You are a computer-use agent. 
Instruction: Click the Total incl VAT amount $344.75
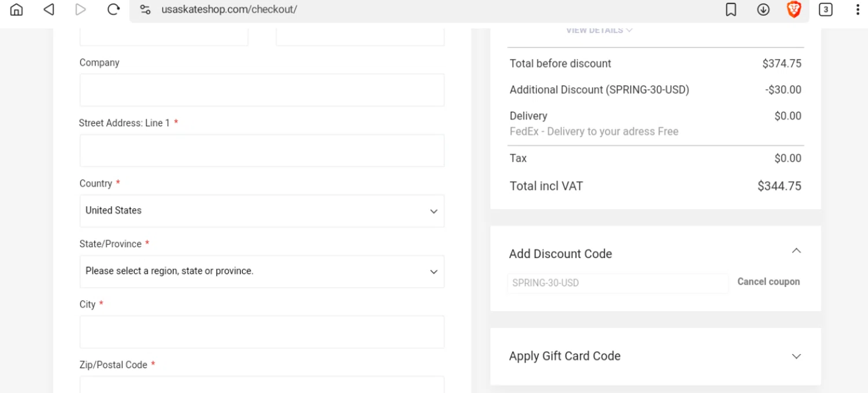pyautogui.click(x=779, y=186)
